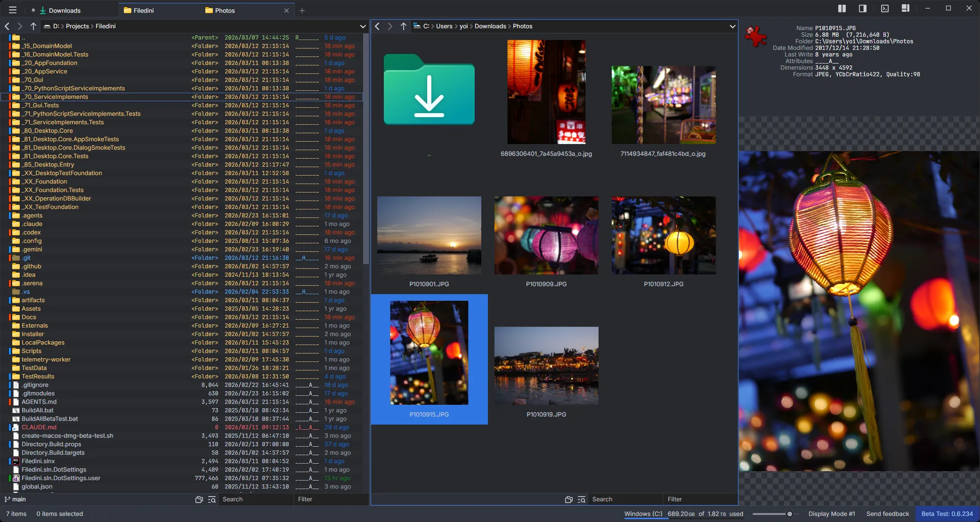Viewport: 980px width, 522px height.
Task: Toggle the right preview panel icon
Action: [863, 8]
